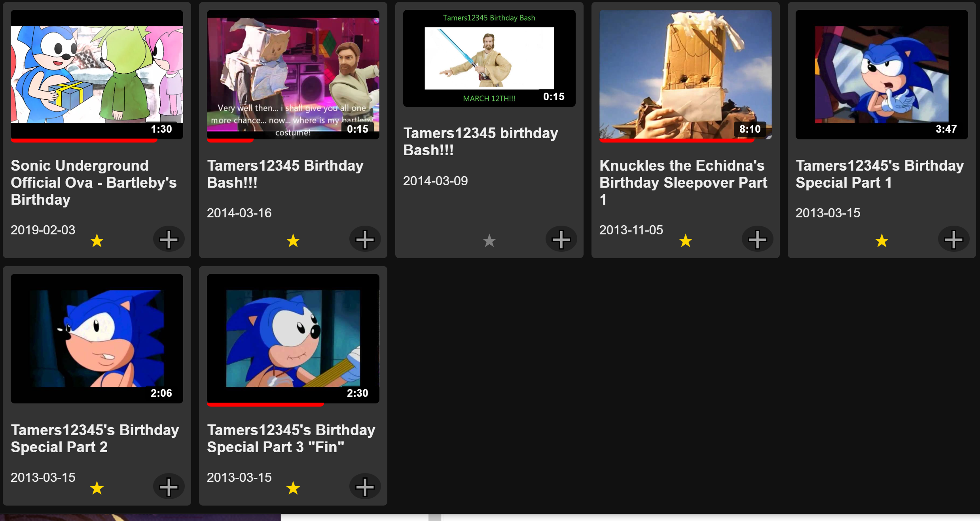Toggle star on Birthday Special Part 2

pyautogui.click(x=97, y=488)
